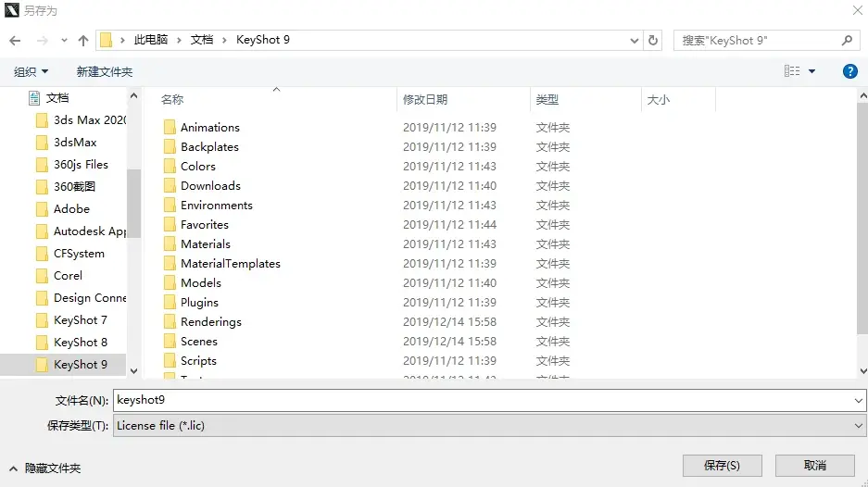Select 360js Files folder in tree

pyautogui.click(x=72, y=165)
